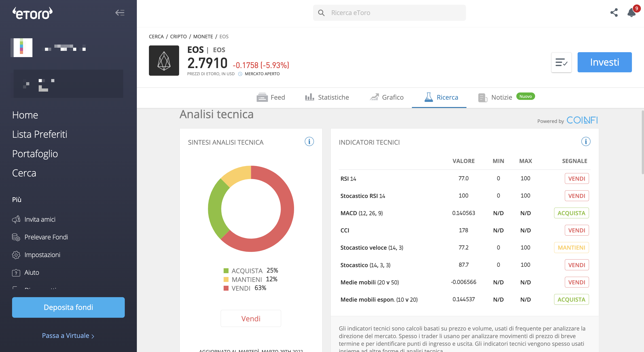Open Prelevare Fondi in the sidebar
Screen dimensions: 644x352
tap(46, 237)
